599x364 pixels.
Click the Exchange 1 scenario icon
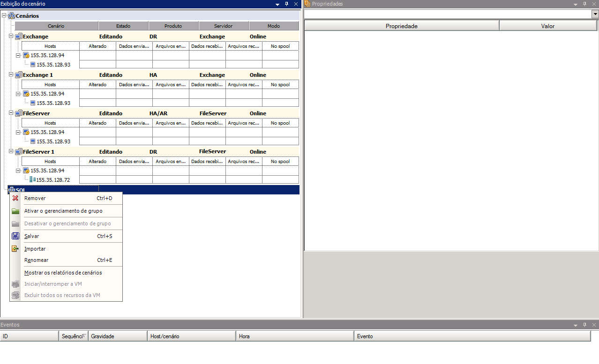19,75
